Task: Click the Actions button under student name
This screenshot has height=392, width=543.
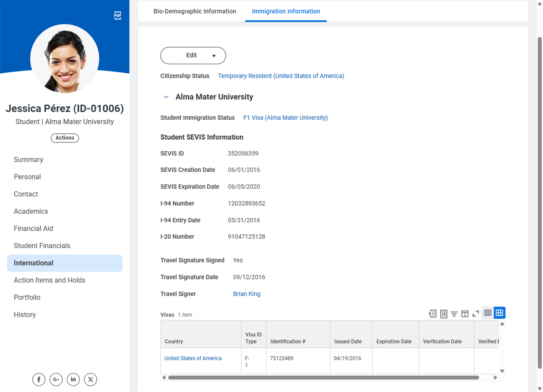Action: (65, 138)
